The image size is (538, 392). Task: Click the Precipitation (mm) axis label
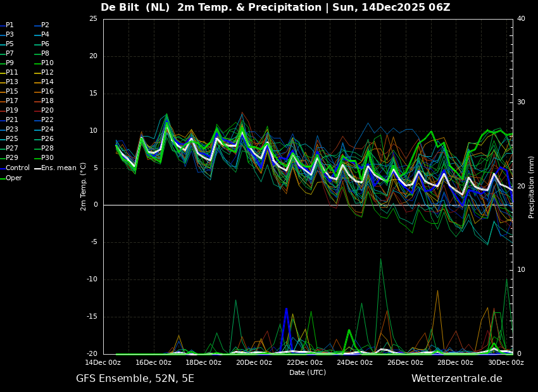click(532, 187)
